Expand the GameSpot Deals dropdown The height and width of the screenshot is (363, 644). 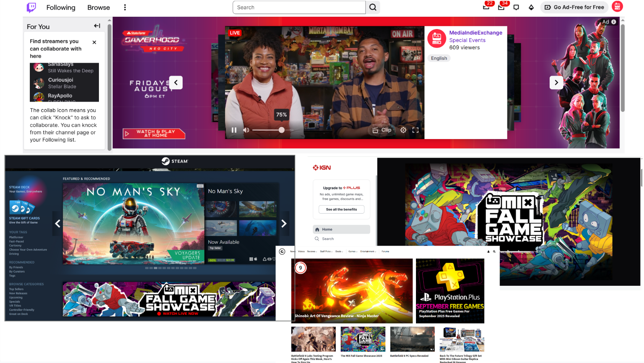click(x=339, y=251)
